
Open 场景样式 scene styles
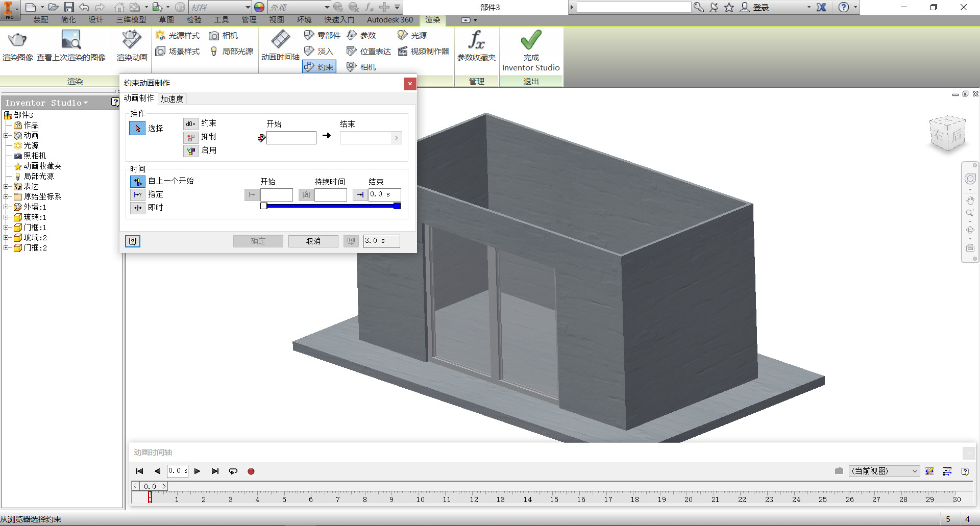[178, 51]
